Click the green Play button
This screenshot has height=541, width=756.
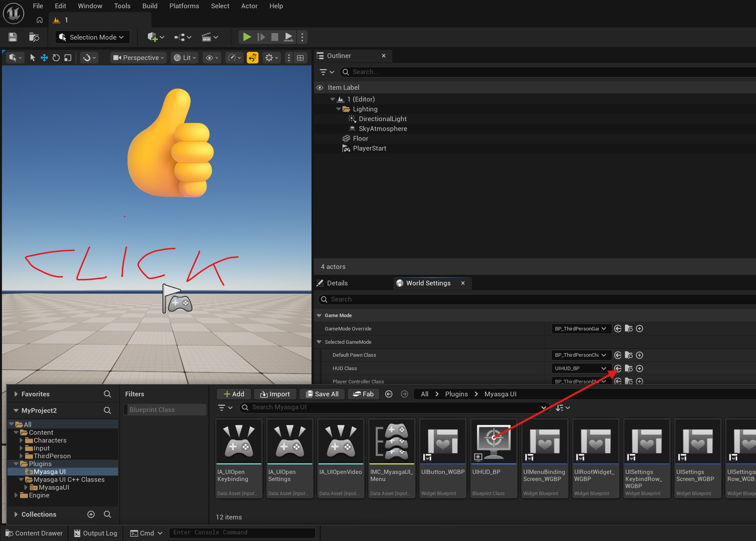[x=247, y=37]
